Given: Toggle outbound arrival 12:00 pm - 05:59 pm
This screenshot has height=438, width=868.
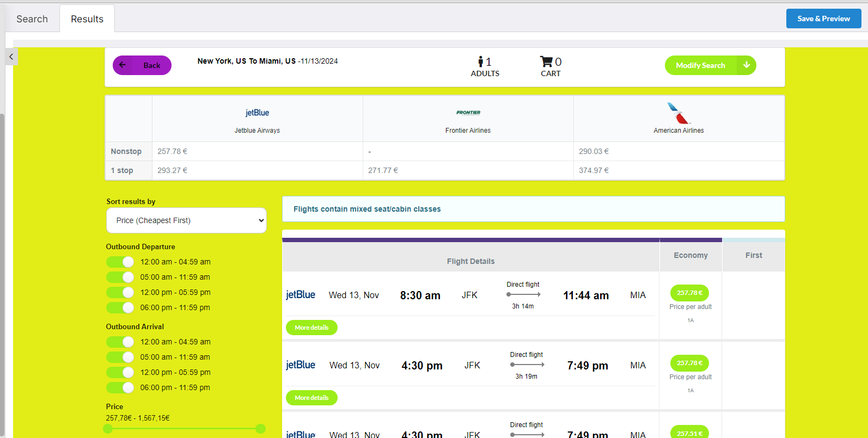Looking at the screenshot, I should click(x=120, y=372).
